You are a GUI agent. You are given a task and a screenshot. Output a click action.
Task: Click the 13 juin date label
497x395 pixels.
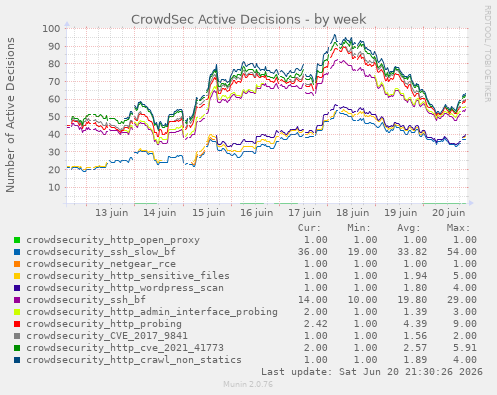tap(112, 213)
